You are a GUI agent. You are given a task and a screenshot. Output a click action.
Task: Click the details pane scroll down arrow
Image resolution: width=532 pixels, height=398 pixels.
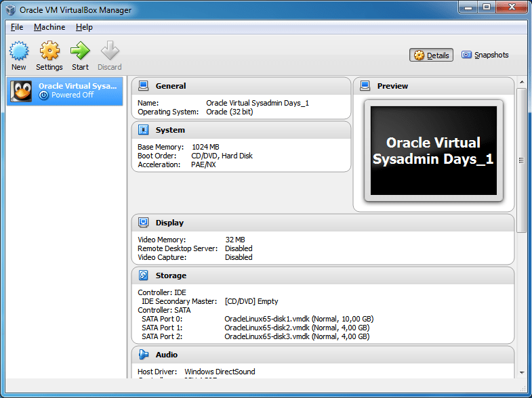pos(522,373)
